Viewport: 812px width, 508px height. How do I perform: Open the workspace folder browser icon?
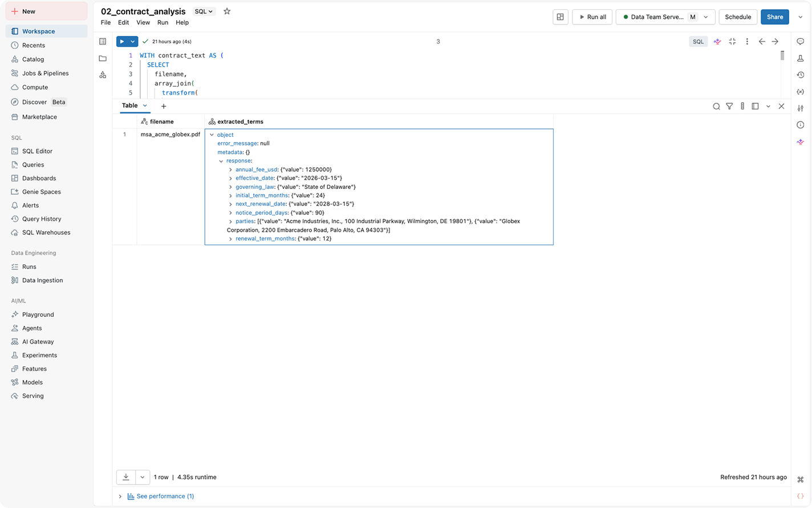103,58
